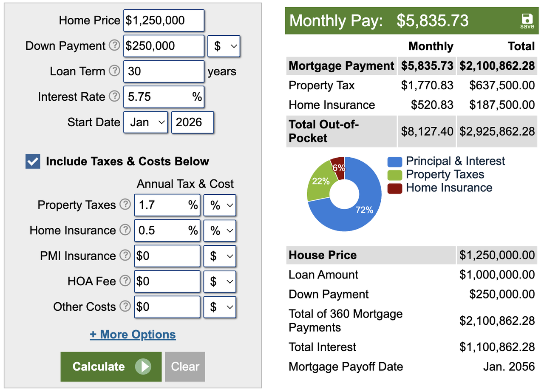544x392 pixels.
Task: Open Home Insurance help question mark
Action: tap(125, 230)
